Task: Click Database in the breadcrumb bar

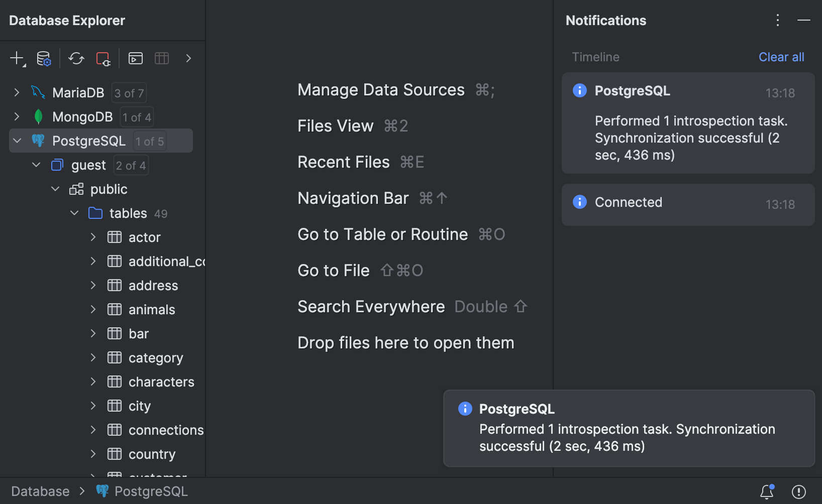Action: (40, 491)
